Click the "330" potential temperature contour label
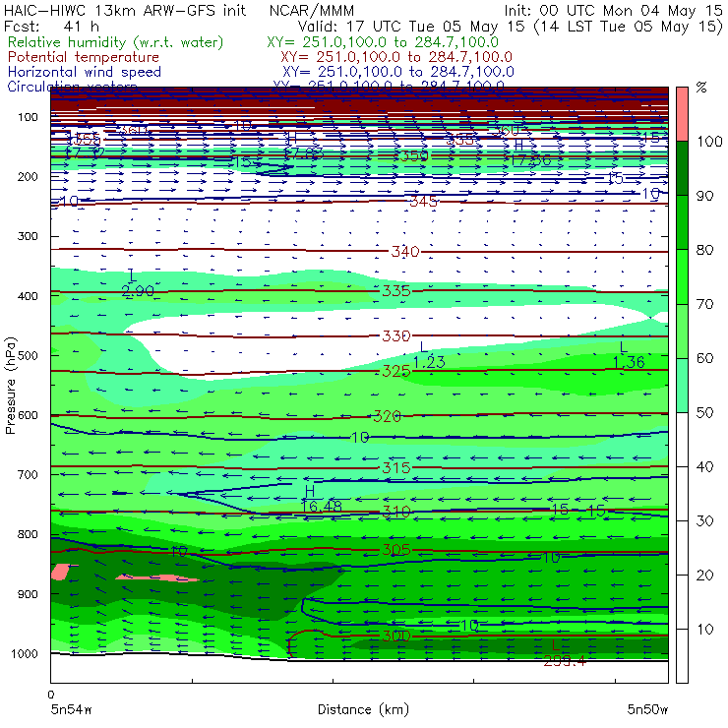Image resolution: width=728 pixels, height=728 pixels. pos(396,335)
